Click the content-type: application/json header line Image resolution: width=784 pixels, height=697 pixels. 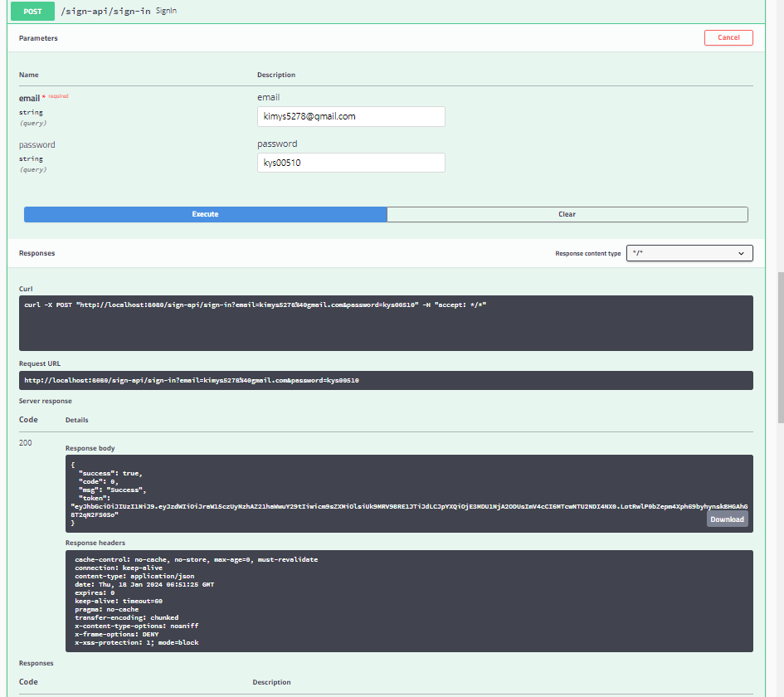(134, 577)
